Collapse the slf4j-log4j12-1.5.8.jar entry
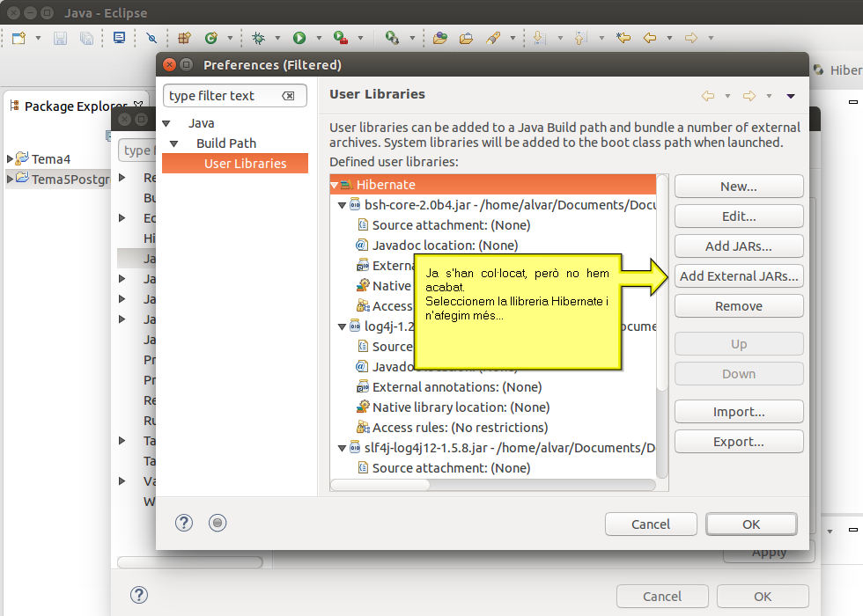The image size is (863, 616). pos(342,448)
